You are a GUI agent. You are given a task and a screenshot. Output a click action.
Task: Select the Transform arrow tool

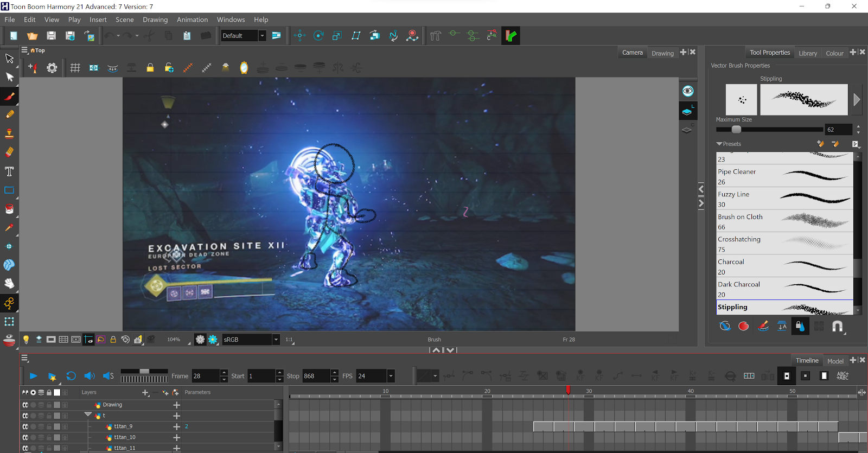coord(9,58)
